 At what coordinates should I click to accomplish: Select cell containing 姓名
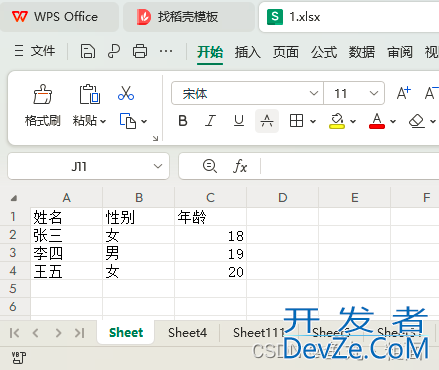pos(67,217)
